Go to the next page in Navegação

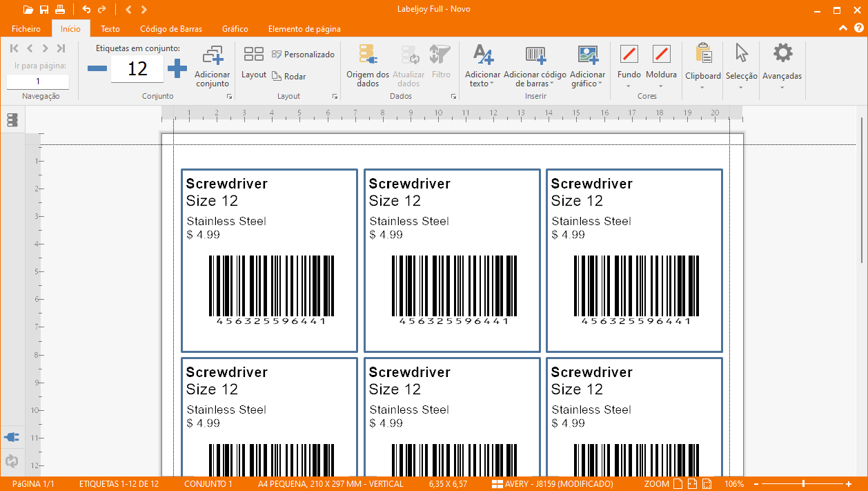click(45, 48)
